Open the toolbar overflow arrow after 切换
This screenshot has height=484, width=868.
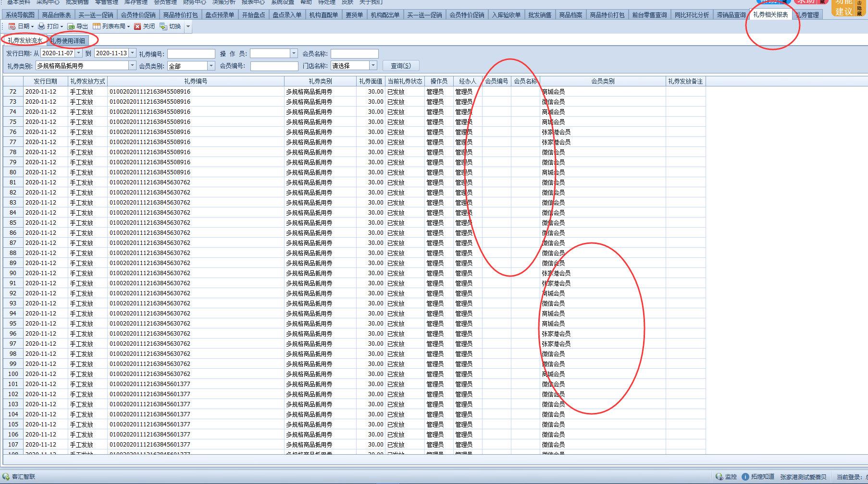[188, 26]
